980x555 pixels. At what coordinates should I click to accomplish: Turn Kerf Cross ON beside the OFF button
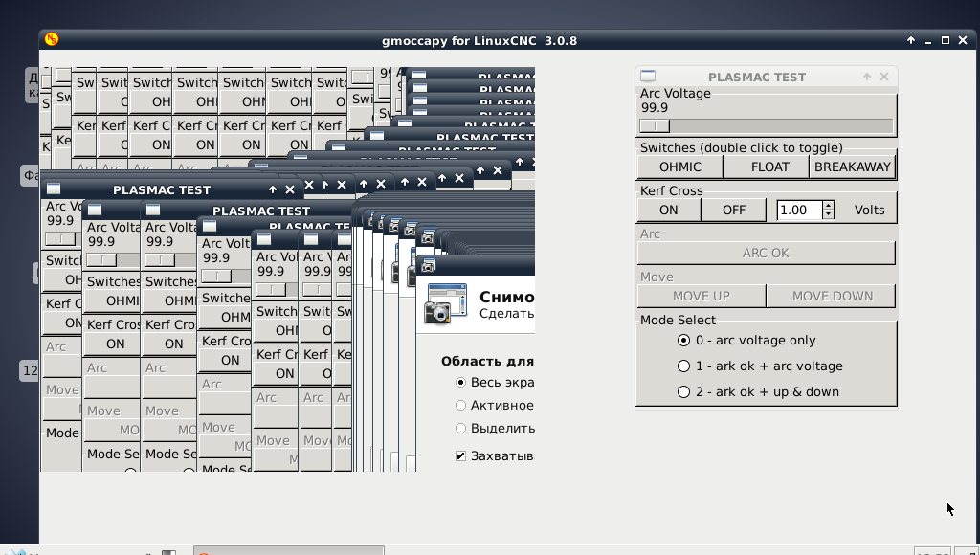coord(669,210)
